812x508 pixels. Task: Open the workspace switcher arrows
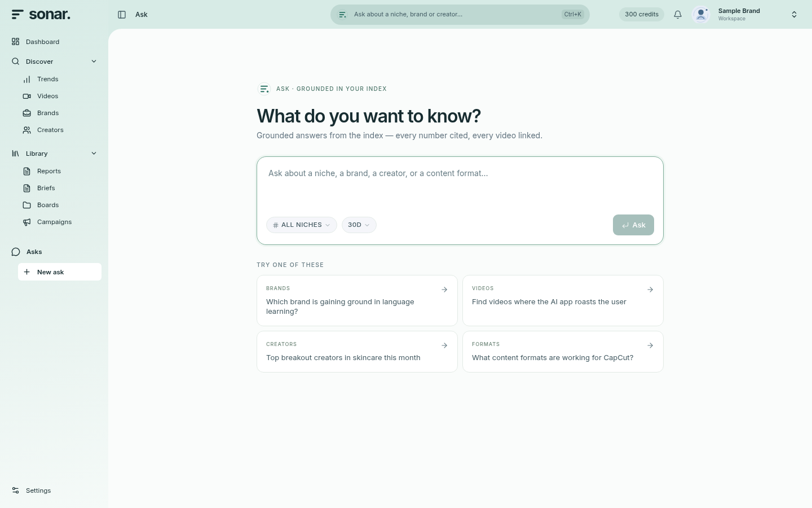pyautogui.click(x=794, y=15)
